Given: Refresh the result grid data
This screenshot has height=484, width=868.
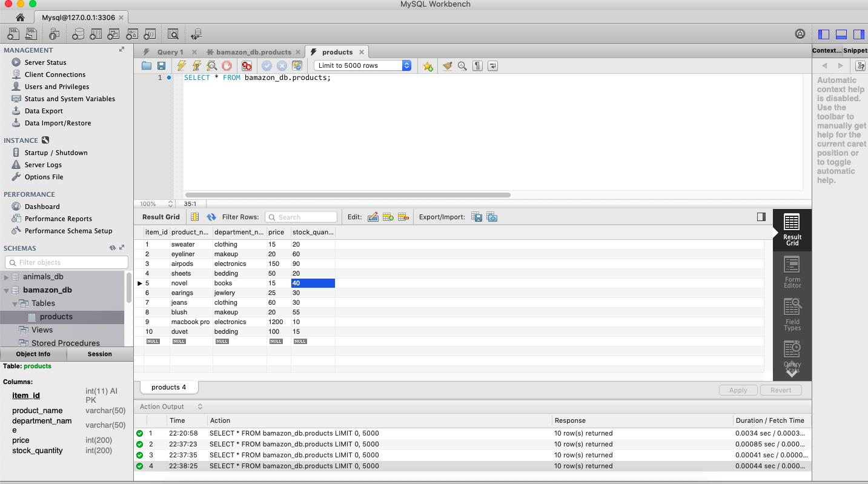Looking at the screenshot, I should point(211,217).
